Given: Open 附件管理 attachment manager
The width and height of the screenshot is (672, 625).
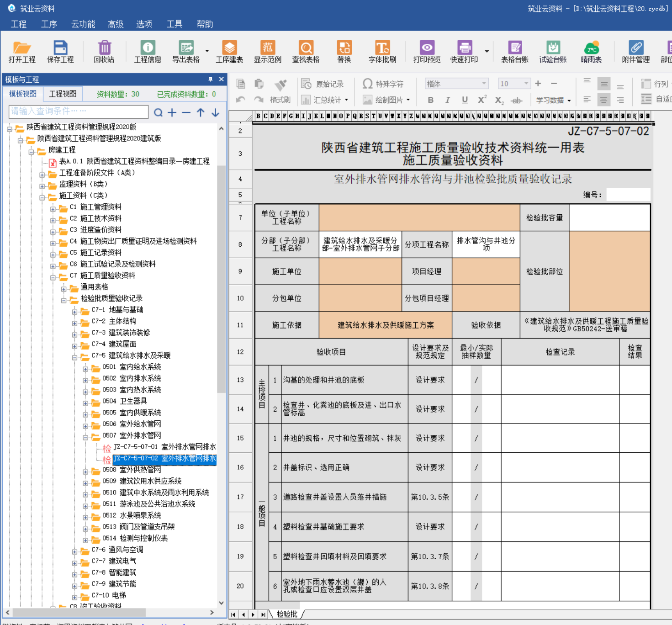Looking at the screenshot, I should 635,52.
